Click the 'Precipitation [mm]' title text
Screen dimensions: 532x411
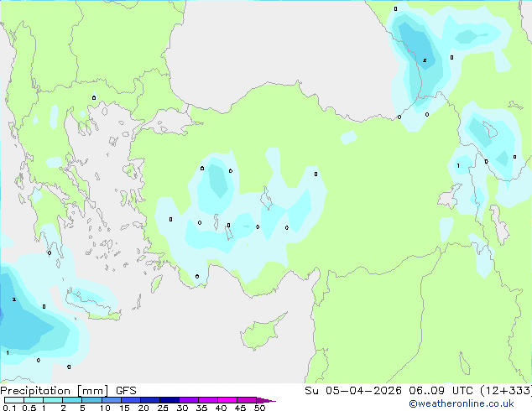click(x=54, y=391)
